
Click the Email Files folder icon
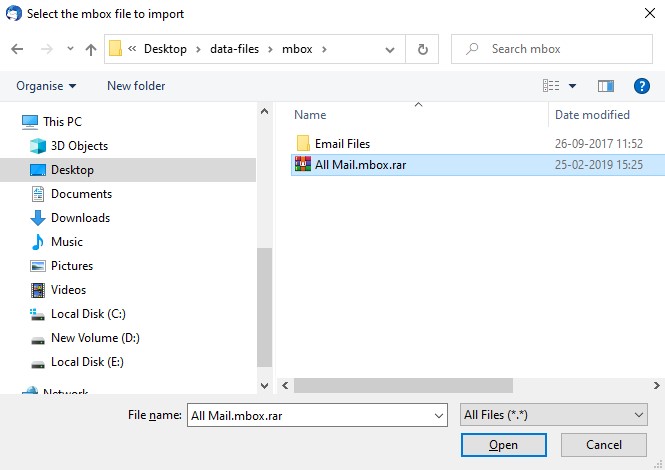tap(303, 143)
